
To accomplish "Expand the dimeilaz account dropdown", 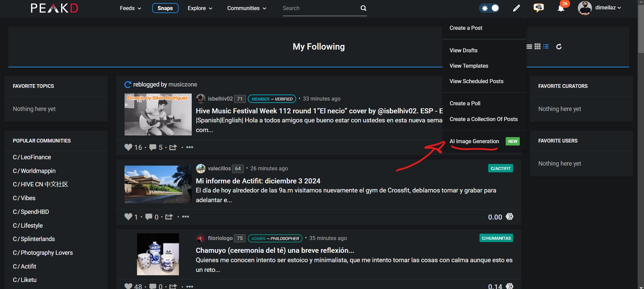I will pos(608,8).
